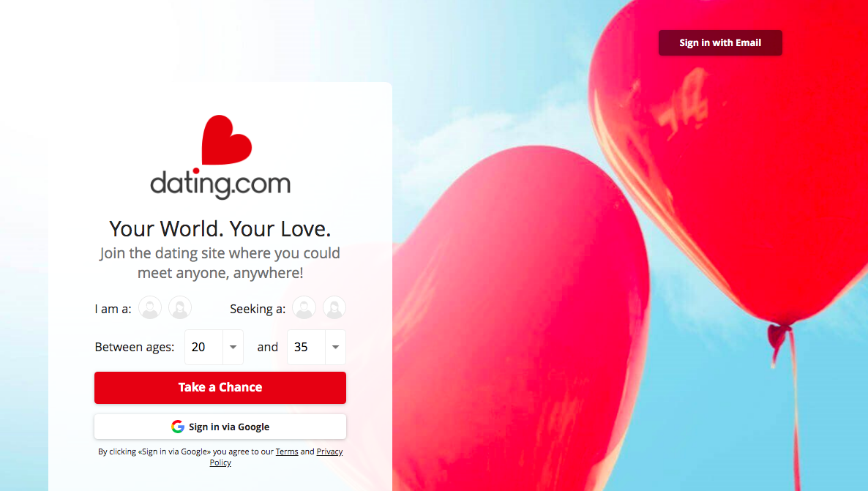Image resolution: width=868 pixels, height=491 pixels.
Task: Click the "I am a:" label
Action: [113, 309]
